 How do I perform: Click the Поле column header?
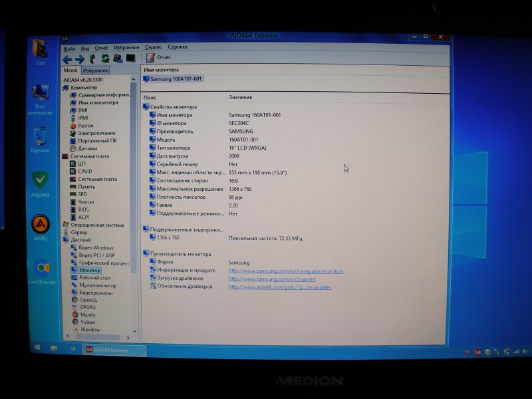[x=150, y=98]
